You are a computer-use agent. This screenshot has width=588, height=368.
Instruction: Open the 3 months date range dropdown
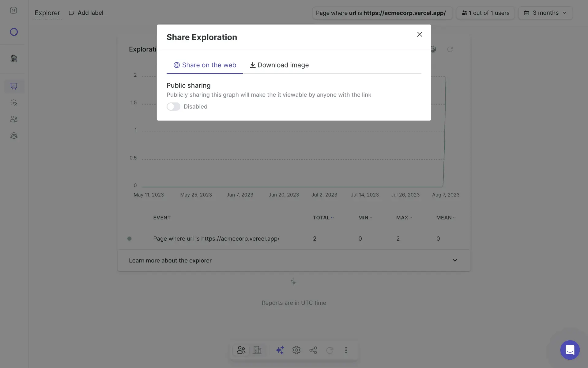545,13
